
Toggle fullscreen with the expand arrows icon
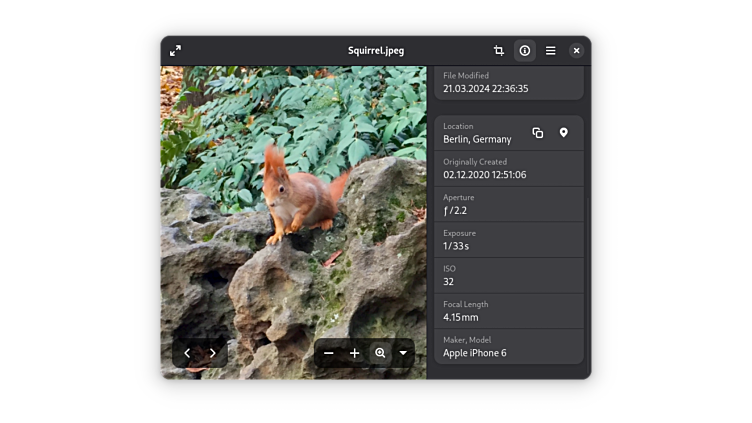click(x=176, y=50)
